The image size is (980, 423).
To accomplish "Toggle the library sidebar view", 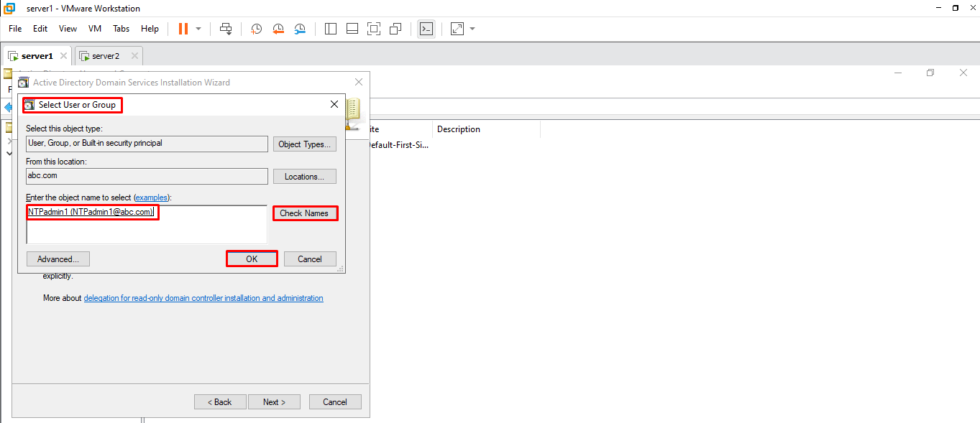I will pos(331,29).
